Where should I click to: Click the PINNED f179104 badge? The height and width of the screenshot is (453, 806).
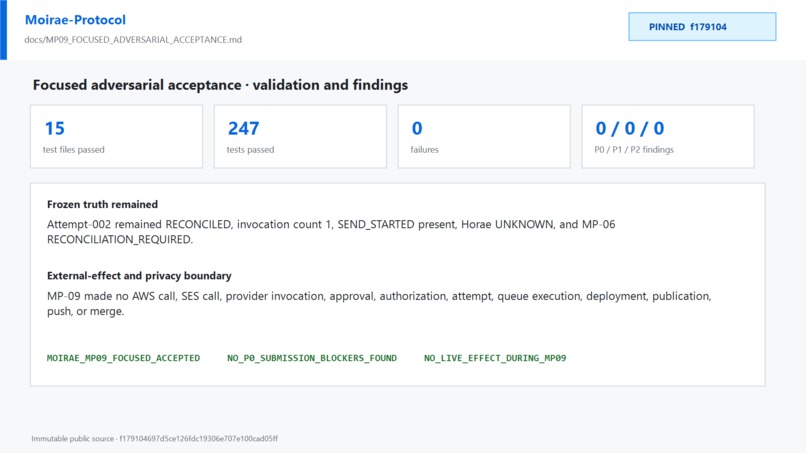pyautogui.click(x=702, y=27)
